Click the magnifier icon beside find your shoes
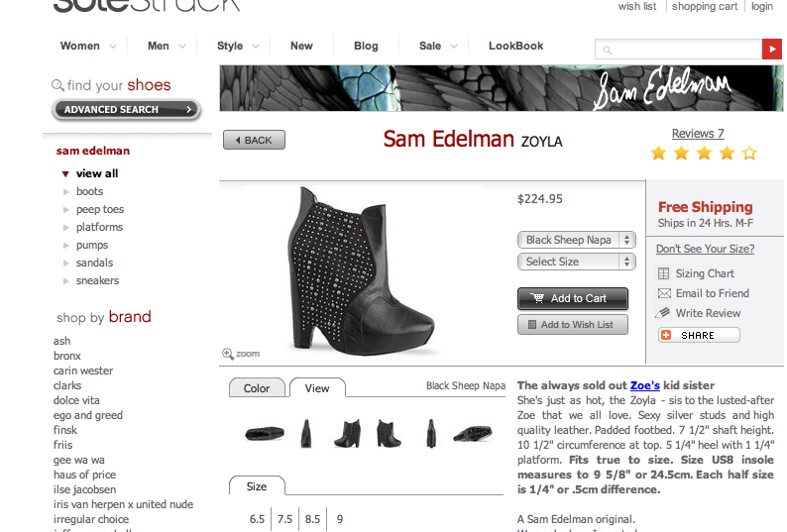 coord(57,85)
